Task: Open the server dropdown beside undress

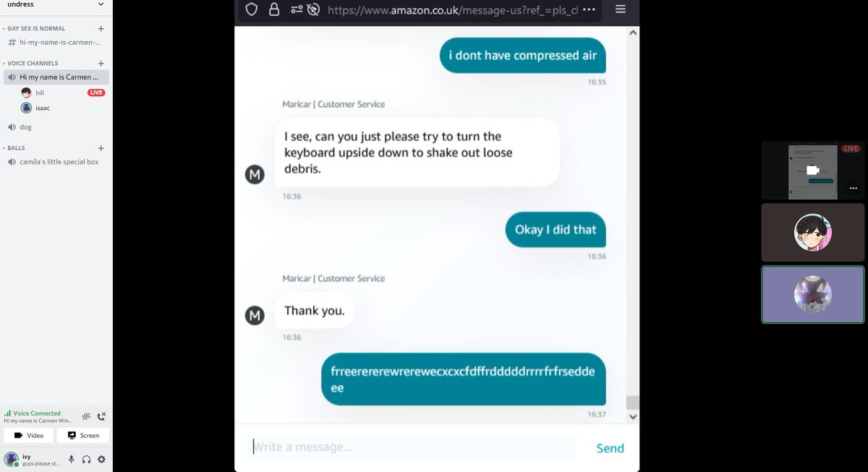Action: coord(101,4)
